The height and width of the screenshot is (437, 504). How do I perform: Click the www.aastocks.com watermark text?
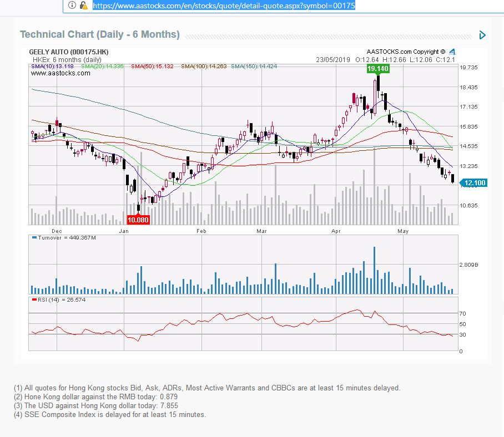61,73
